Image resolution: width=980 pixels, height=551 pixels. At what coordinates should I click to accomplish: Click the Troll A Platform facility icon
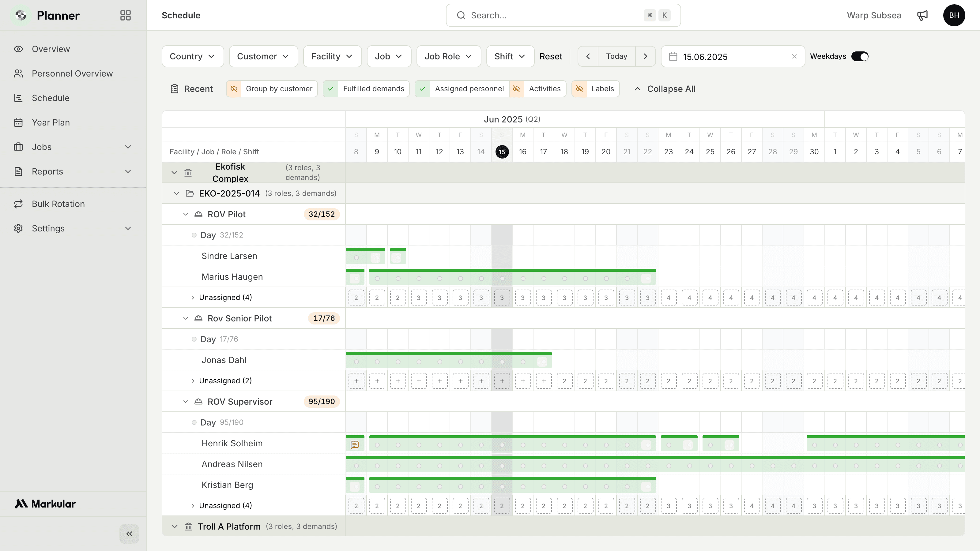[x=189, y=527]
